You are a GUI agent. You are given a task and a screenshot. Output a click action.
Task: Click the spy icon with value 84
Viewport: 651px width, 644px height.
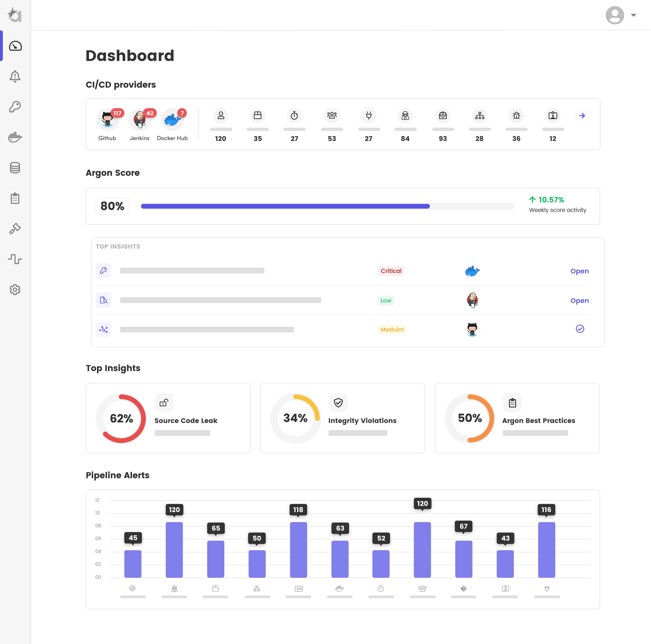[x=405, y=116]
